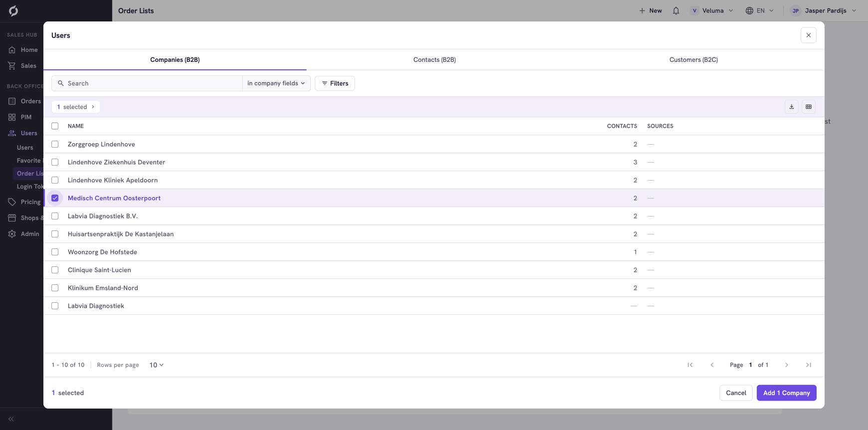Open the EN language dropdown
The image size is (868, 430).
760,10
